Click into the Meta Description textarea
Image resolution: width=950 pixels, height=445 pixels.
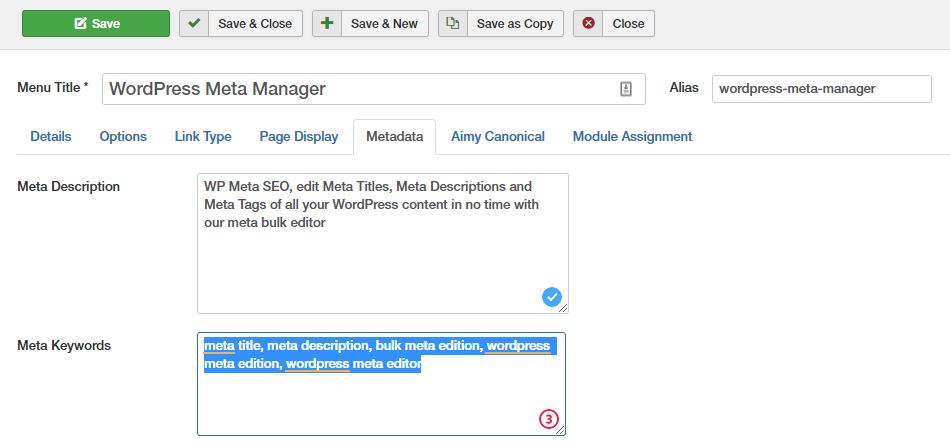click(383, 243)
